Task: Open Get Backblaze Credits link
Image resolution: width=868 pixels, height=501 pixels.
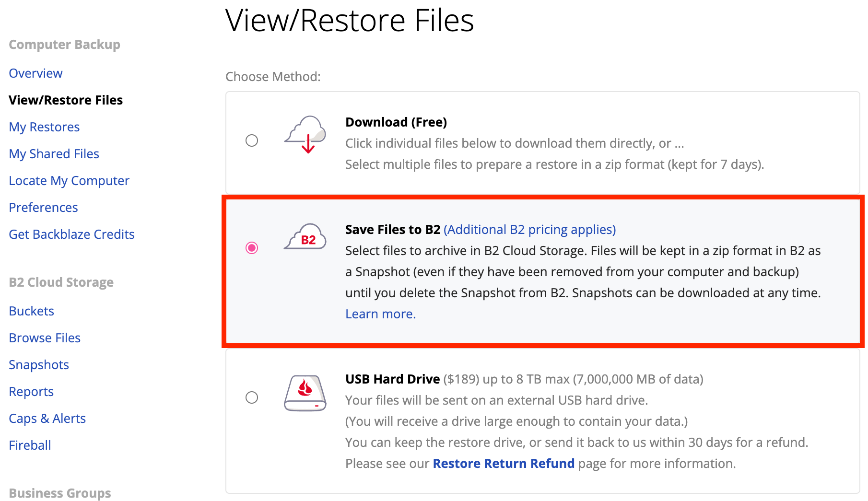Action: 71,234
